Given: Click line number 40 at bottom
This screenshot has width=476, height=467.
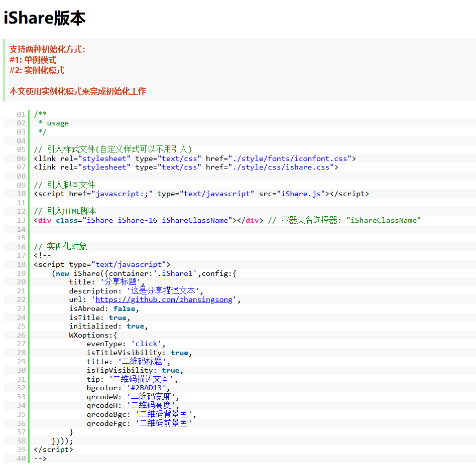Looking at the screenshot, I should (21, 458).
